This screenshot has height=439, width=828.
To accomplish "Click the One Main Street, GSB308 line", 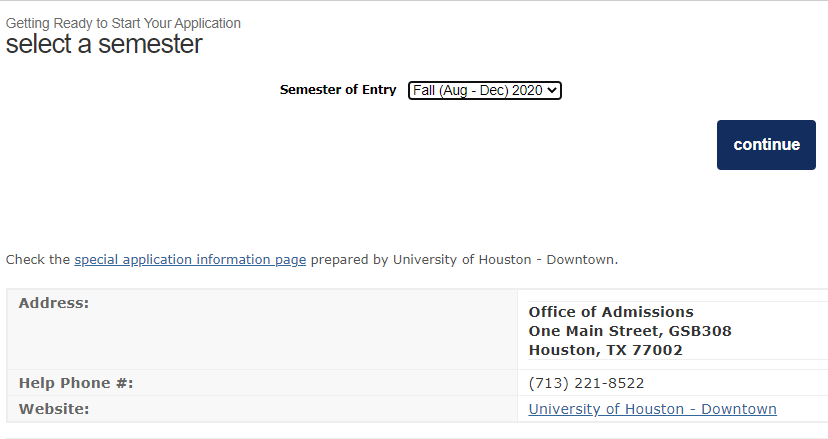I will 630,331.
